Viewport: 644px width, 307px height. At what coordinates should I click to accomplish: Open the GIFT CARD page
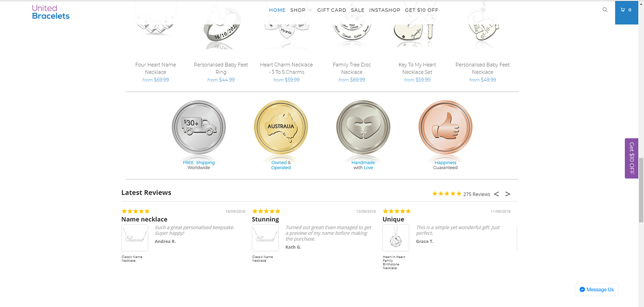coord(331,10)
